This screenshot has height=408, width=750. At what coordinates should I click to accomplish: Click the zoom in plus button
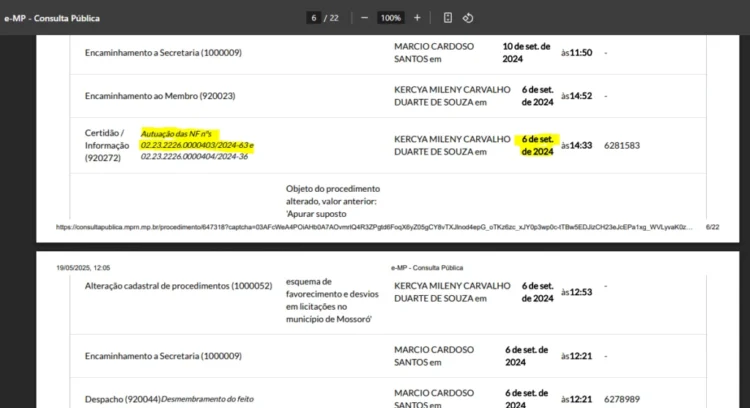(x=417, y=18)
